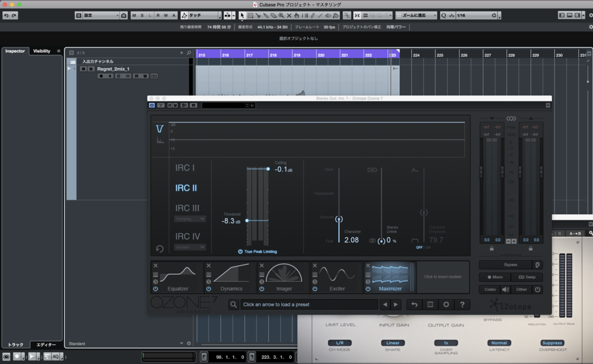Click the Ceiling slider handle
The height and width of the screenshot is (364, 593).
(x=268, y=169)
